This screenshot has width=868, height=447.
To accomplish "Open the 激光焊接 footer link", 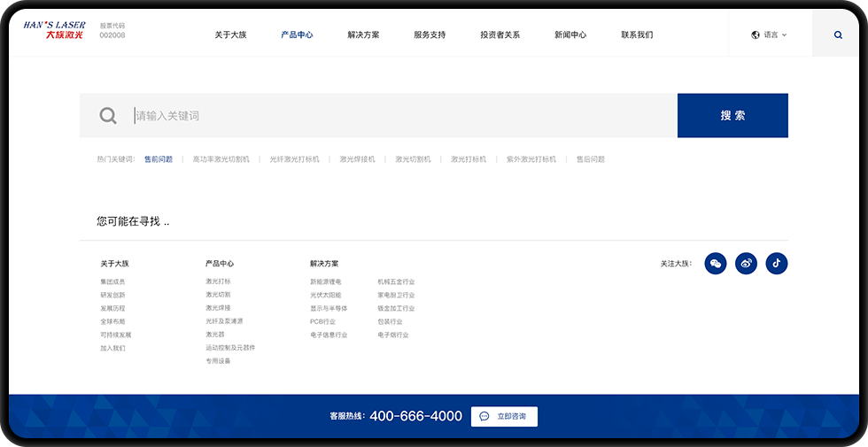I will click(x=218, y=308).
